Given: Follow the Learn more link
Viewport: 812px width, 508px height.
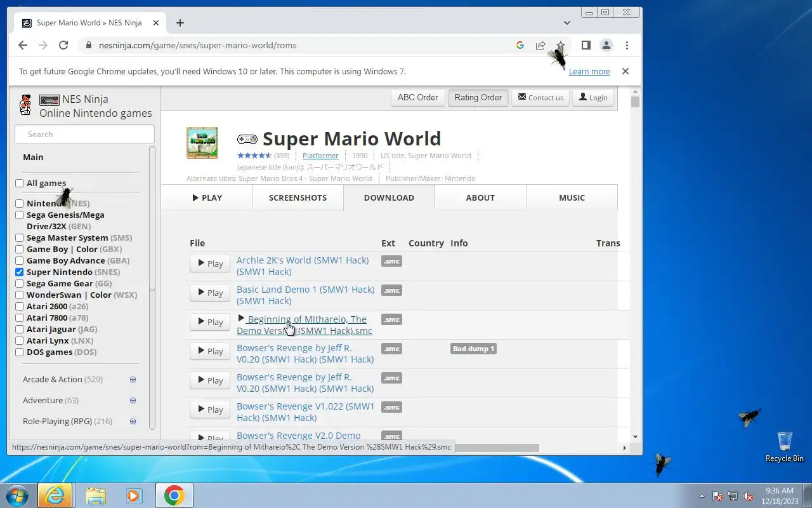Looking at the screenshot, I should tap(589, 72).
